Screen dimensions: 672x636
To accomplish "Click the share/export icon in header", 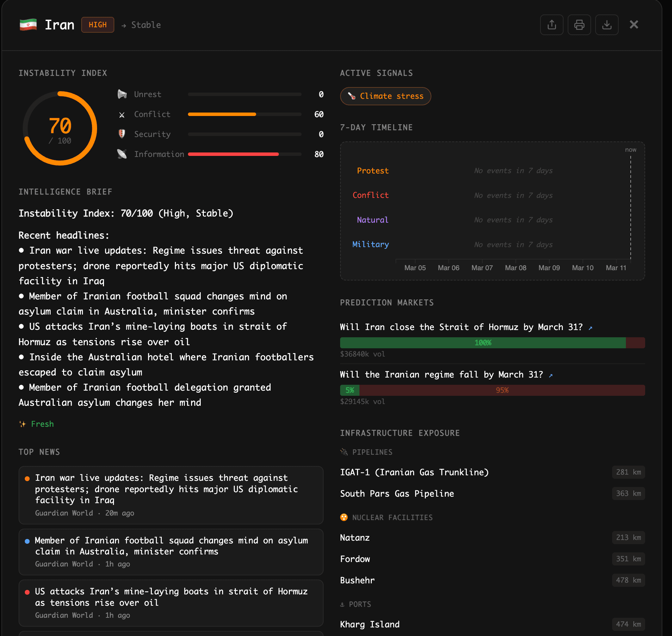I will [552, 25].
